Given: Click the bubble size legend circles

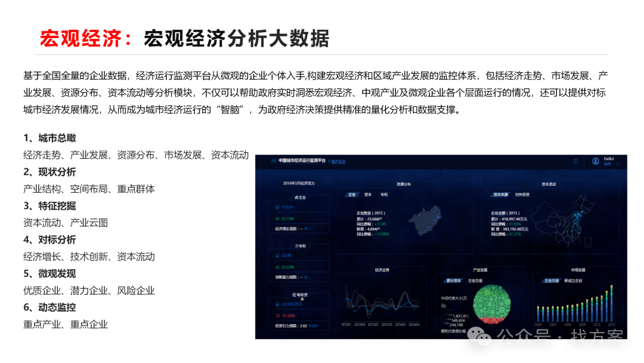Looking at the screenshot, I should coord(446,319).
